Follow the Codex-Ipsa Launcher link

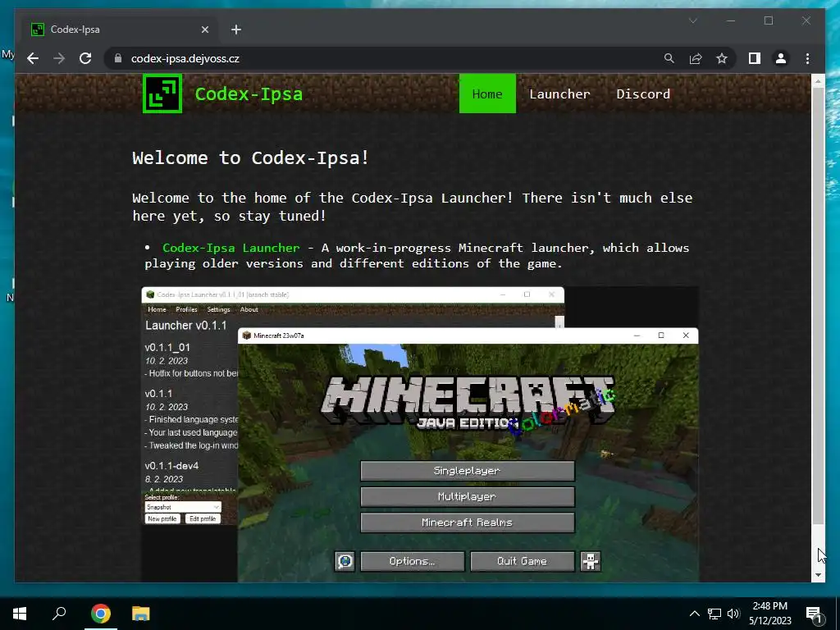coord(231,248)
